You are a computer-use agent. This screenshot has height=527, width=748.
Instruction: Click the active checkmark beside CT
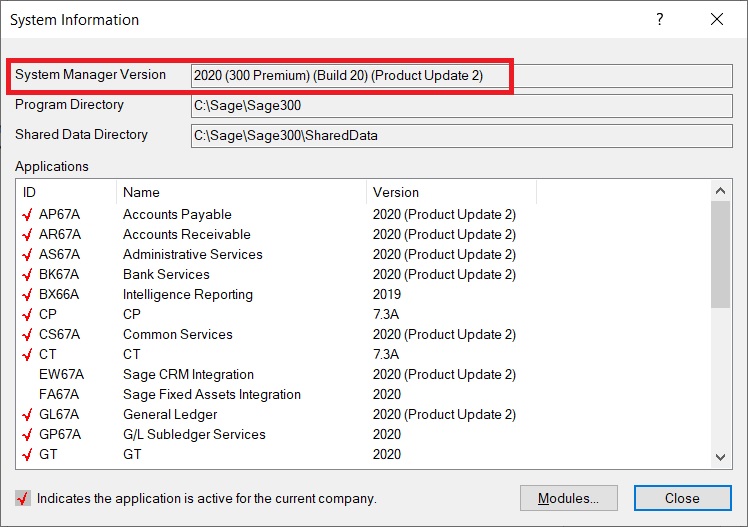tap(27, 355)
